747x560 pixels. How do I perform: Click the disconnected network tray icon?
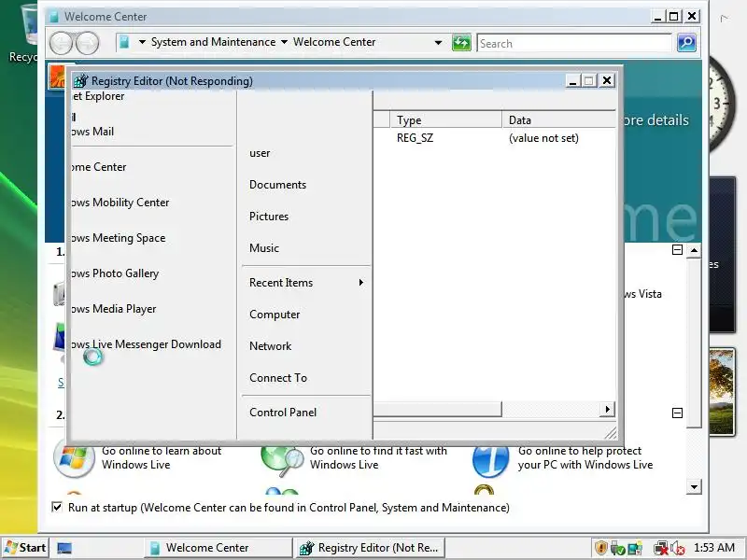click(661, 548)
